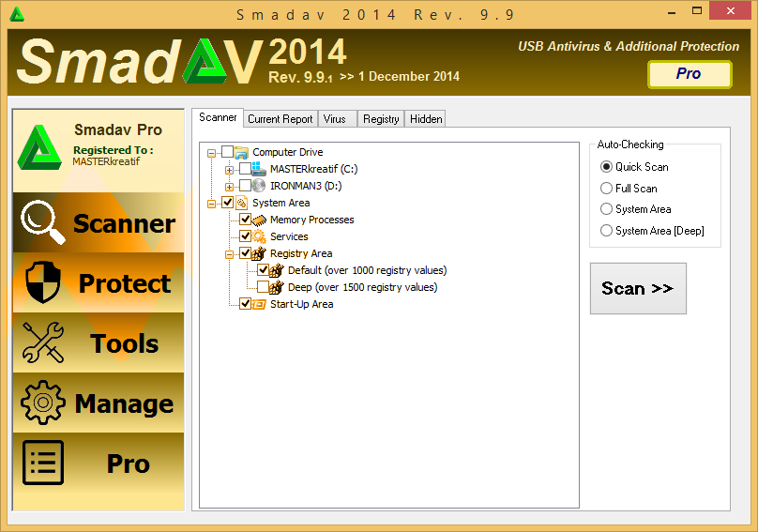Screen dimensions: 758x532
Task: Click the yellow Pro button in the header
Action: 690,74
